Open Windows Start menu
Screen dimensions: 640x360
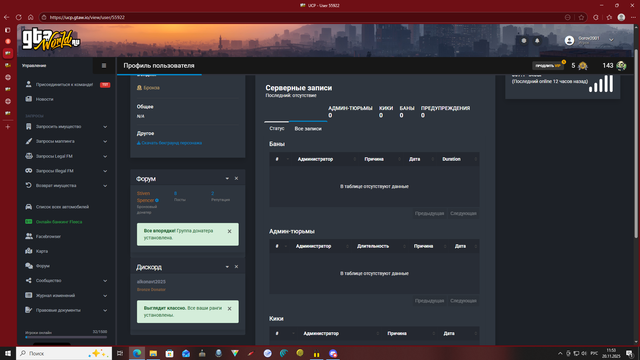(7, 353)
